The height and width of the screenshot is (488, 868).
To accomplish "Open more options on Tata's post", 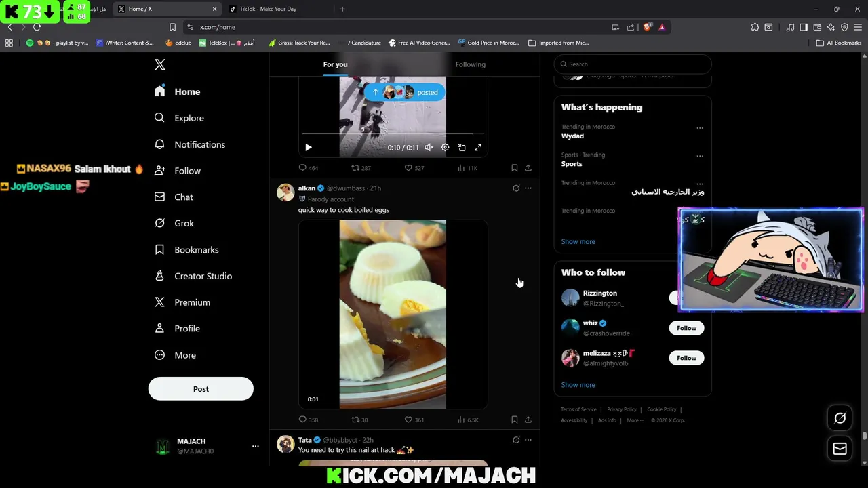I will click(x=528, y=440).
